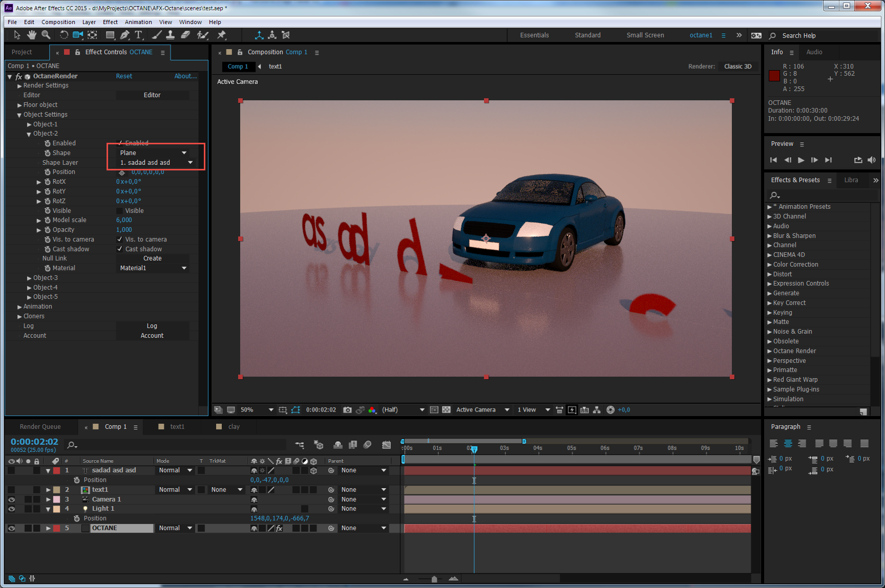The width and height of the screenshot is (885, 588).
Task: Open the Shape dropdown showing Plane
Action: [153, 153]
